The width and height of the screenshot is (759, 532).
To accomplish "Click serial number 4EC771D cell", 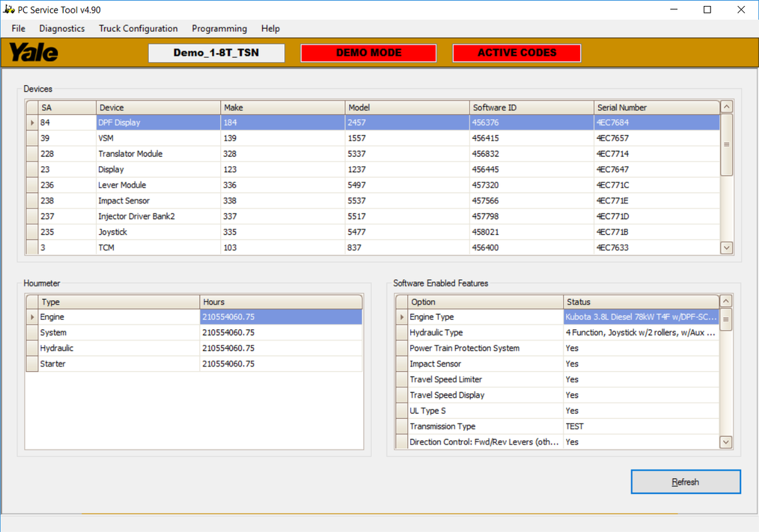I will coord(657,216).
